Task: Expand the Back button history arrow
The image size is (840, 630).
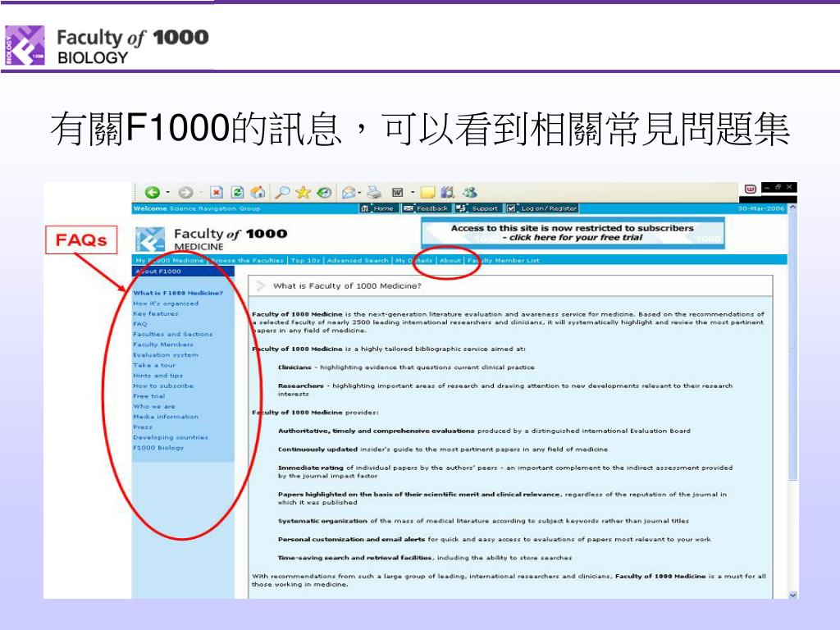Action: [167, 192]
